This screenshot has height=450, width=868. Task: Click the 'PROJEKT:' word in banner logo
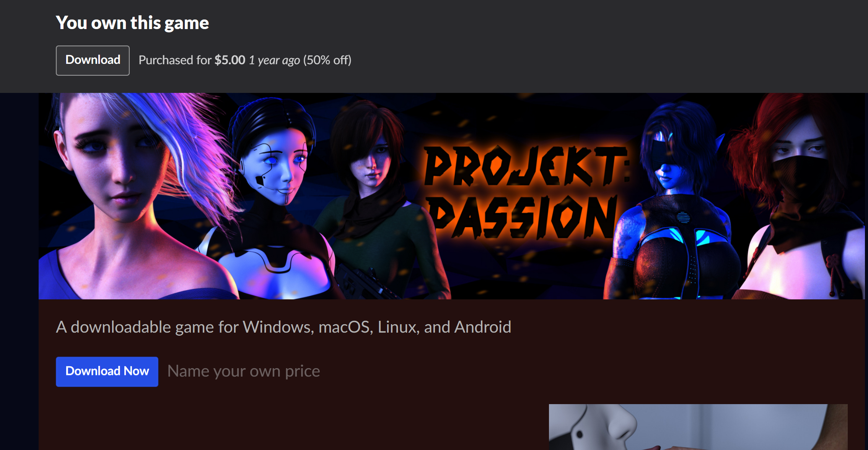tap(527, 166)
